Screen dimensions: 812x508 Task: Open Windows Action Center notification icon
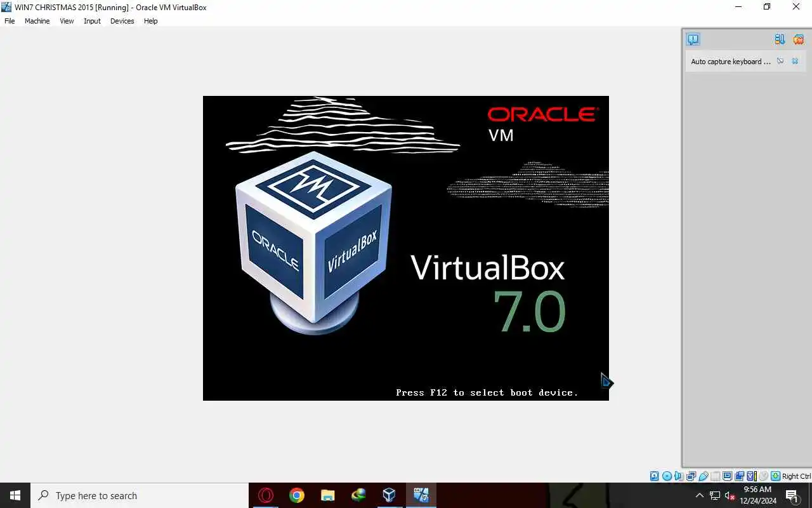point(792,496)
